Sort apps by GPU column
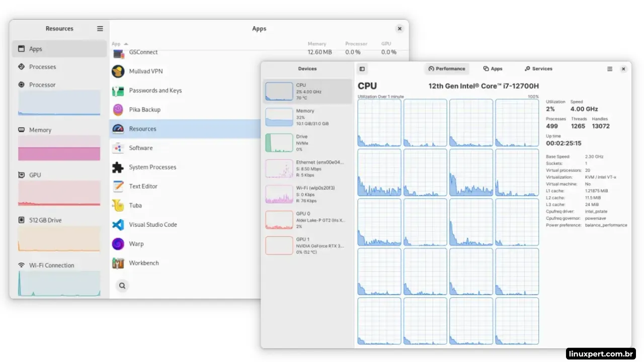This screenshot has height=362, width=644. 386,44
